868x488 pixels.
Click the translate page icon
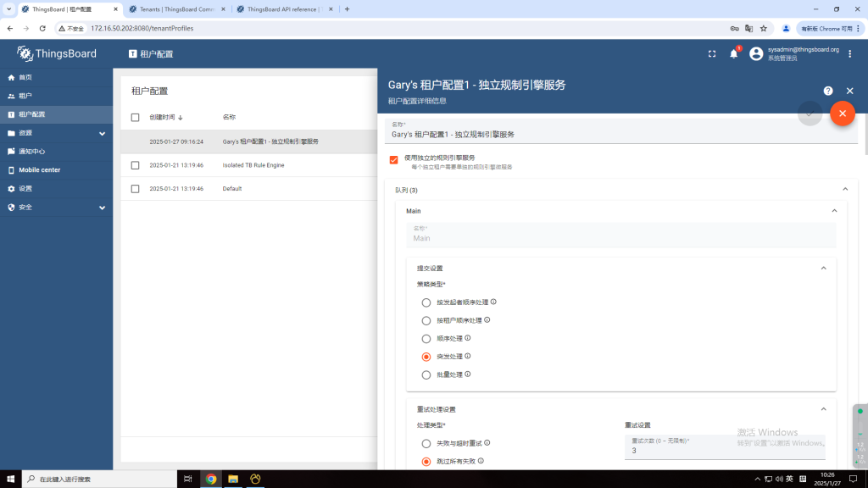click(x=749, y=28)
